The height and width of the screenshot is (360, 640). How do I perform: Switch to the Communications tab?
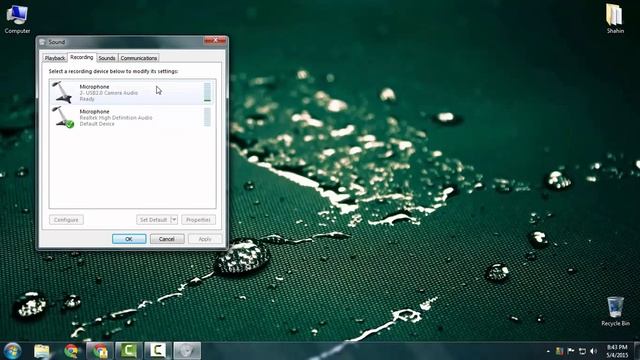(139, 58)
